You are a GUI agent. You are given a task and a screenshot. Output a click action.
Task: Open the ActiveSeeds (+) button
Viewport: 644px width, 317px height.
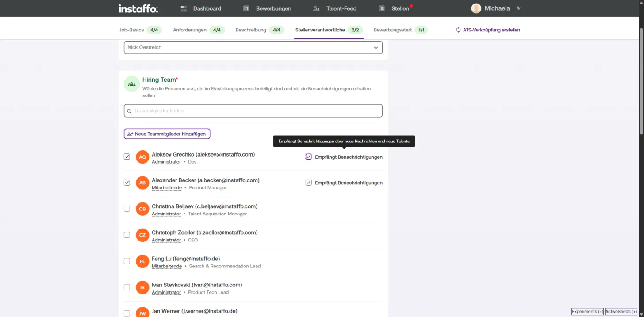tap(621, 312)
